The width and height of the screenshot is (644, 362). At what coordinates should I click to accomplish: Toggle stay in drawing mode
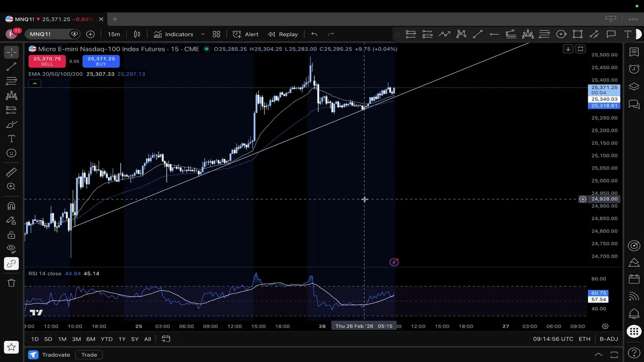(x=11, y=220)
